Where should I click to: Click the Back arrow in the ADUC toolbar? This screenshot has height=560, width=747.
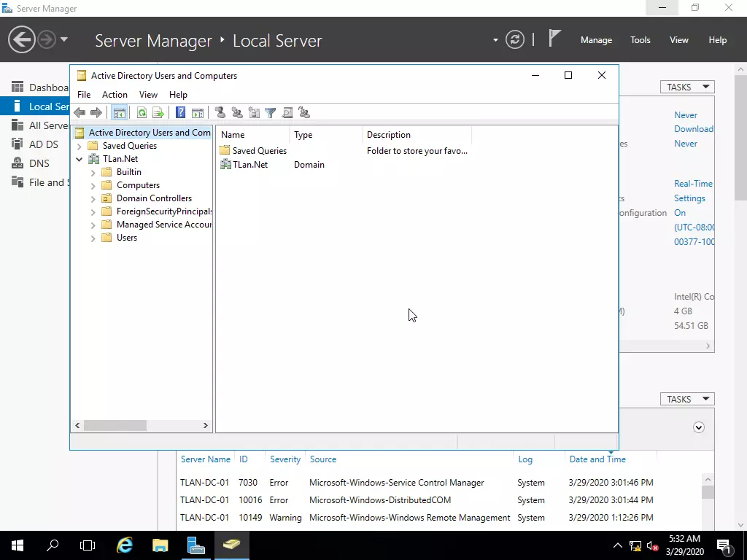click(80, 113)
